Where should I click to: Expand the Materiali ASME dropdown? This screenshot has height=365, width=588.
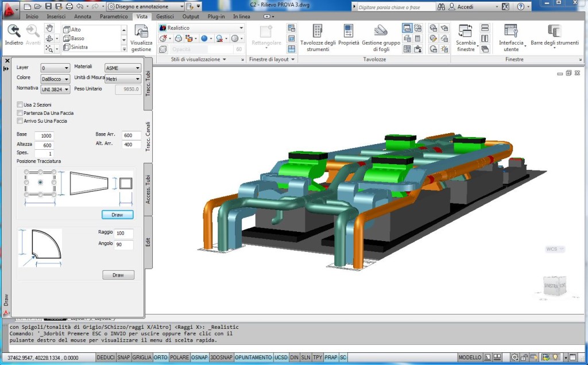pos(123,68)
